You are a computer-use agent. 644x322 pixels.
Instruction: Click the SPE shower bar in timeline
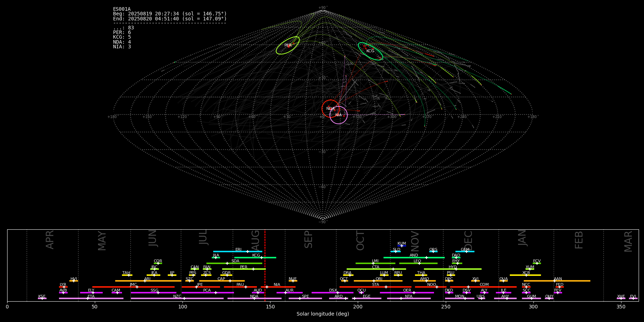(x=305, y=298)
